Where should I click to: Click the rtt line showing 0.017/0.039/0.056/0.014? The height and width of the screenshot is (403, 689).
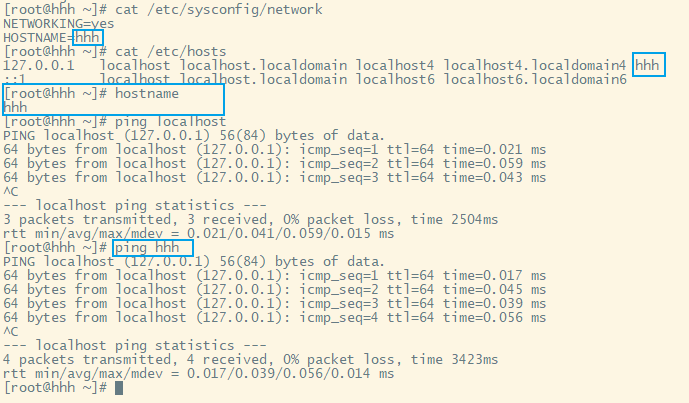point(200,373)
